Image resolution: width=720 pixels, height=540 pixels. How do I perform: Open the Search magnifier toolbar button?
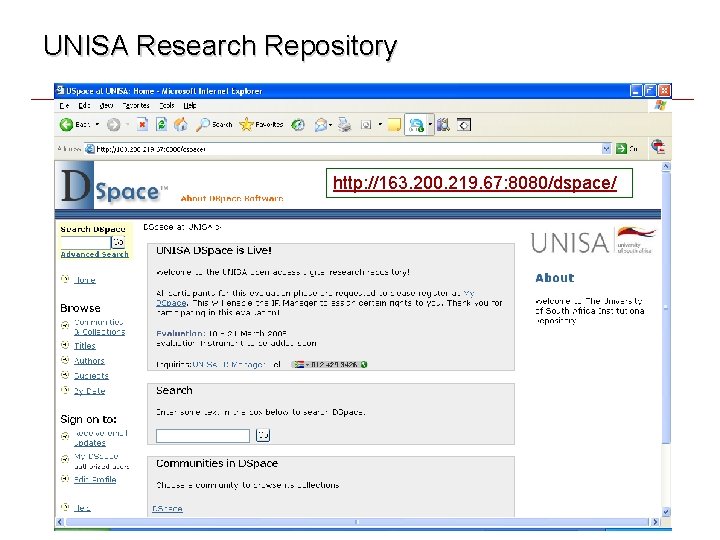[214, 124]
